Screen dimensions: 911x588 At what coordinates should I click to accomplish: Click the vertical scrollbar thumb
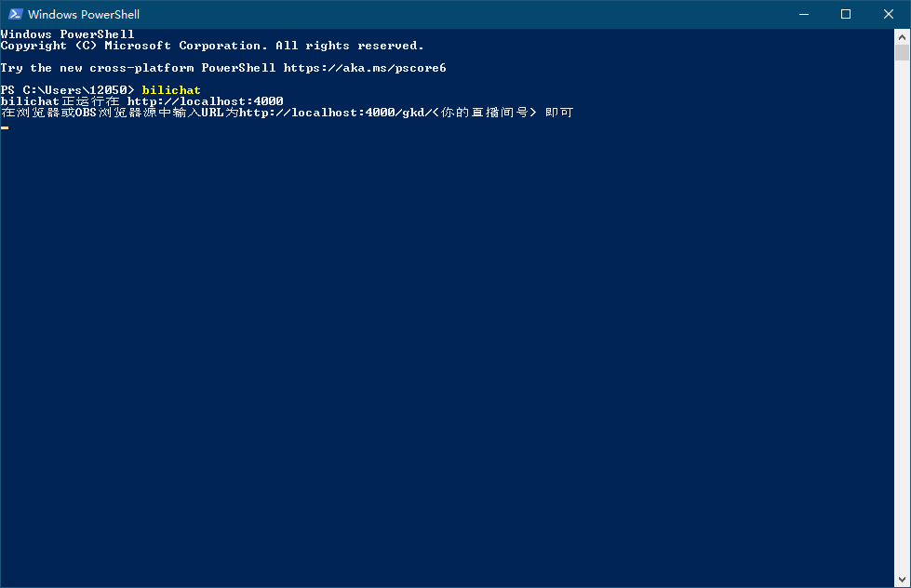[903, 52]
